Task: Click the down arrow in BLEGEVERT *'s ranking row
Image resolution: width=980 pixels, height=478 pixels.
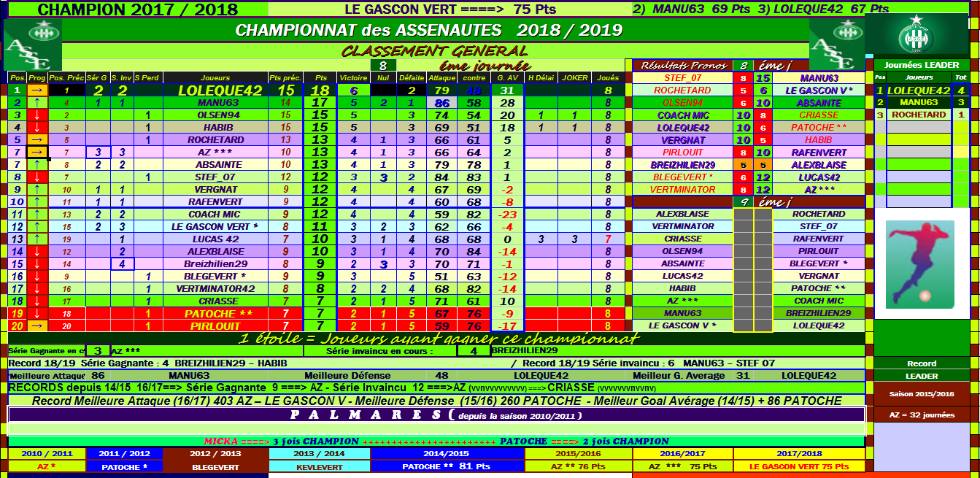Action: point(36,277)
